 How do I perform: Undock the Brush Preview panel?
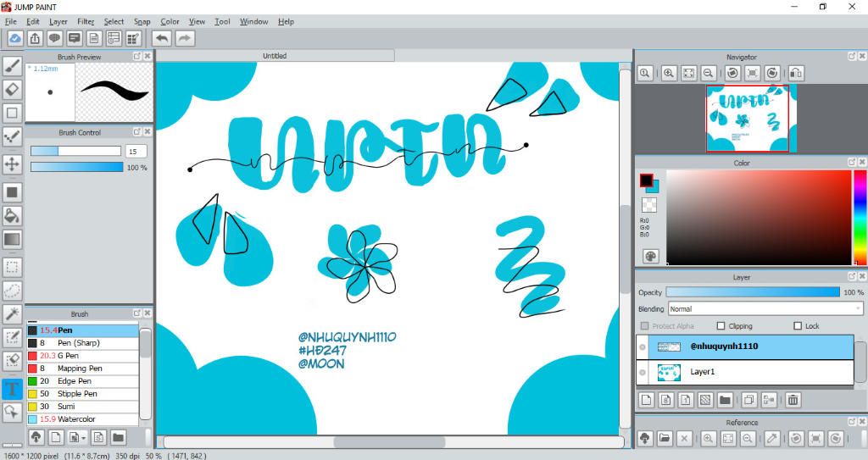click(x=137, y=57)
